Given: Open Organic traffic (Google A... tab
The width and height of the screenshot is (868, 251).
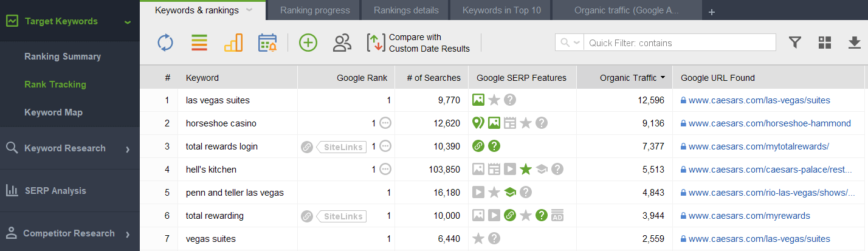Looking at the screenshot, I should pos(627,10).
